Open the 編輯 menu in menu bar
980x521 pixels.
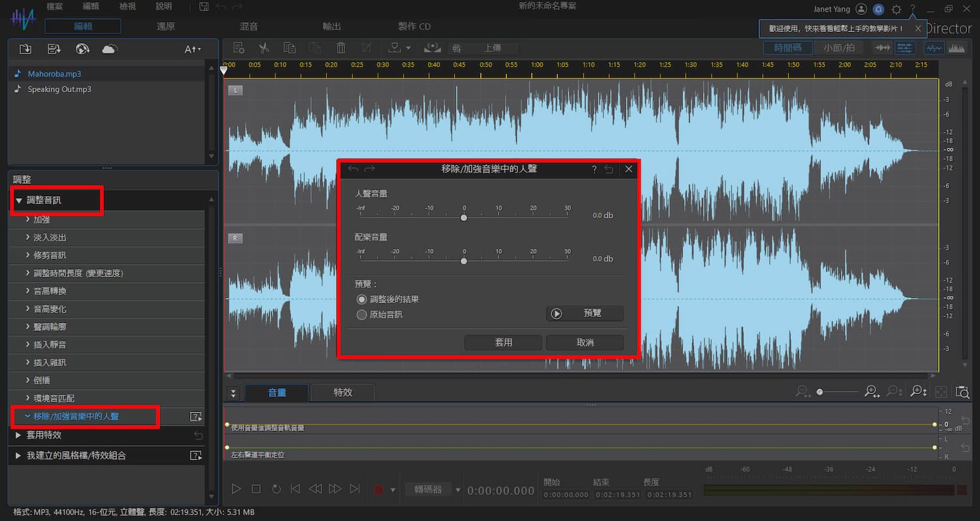pos(91,7)
